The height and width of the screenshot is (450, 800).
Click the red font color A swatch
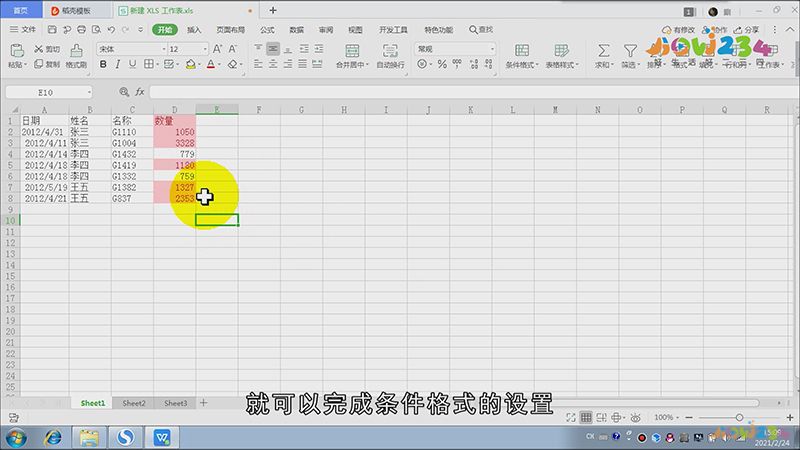tap(211, 64)
